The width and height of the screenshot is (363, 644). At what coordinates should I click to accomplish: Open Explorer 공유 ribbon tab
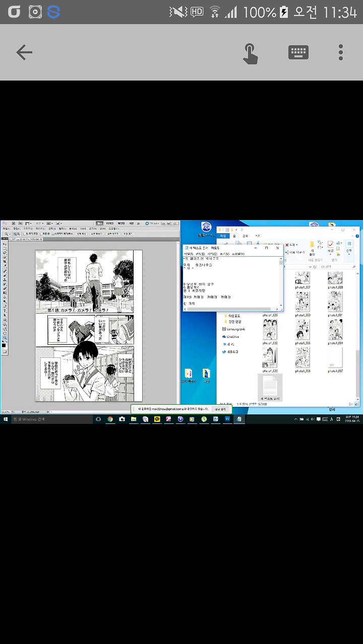click(x=245, y=236)
